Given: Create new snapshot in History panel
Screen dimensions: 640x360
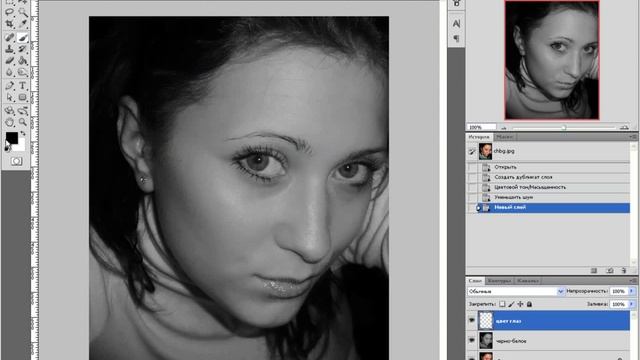Looking at the screenshot, I should pos(609,271).
